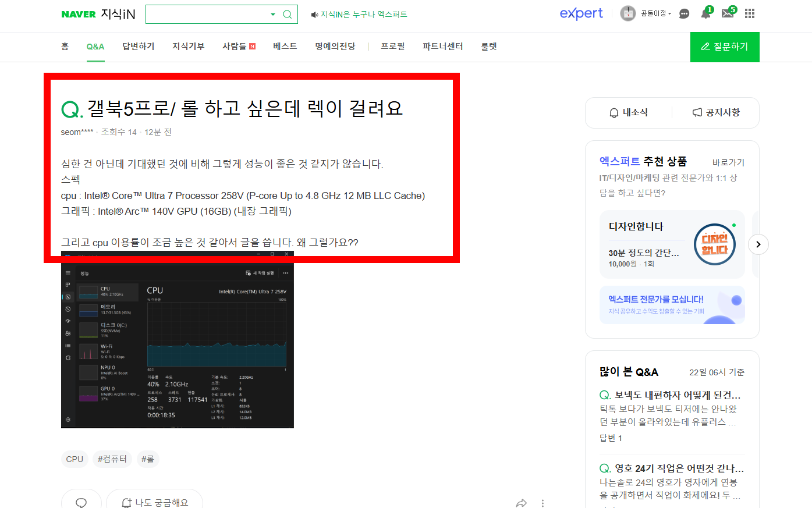Click the 10,000원 price text

(x=623, y=264)
